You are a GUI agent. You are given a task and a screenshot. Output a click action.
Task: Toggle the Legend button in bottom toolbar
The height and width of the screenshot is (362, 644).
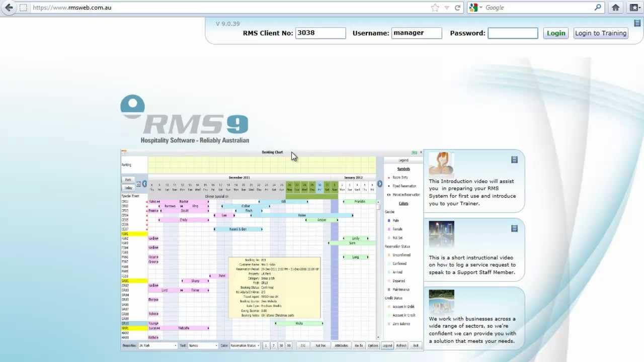click(387, 345)
